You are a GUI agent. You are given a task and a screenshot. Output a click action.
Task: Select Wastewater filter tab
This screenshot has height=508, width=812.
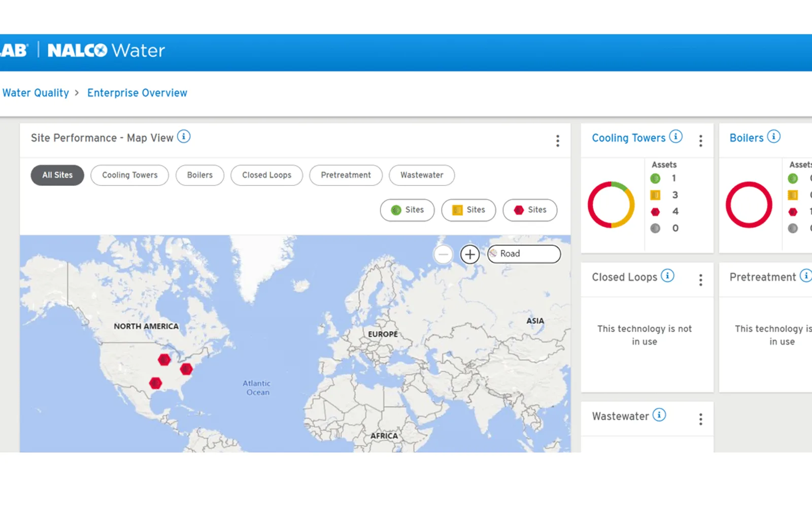coord(422,175)
